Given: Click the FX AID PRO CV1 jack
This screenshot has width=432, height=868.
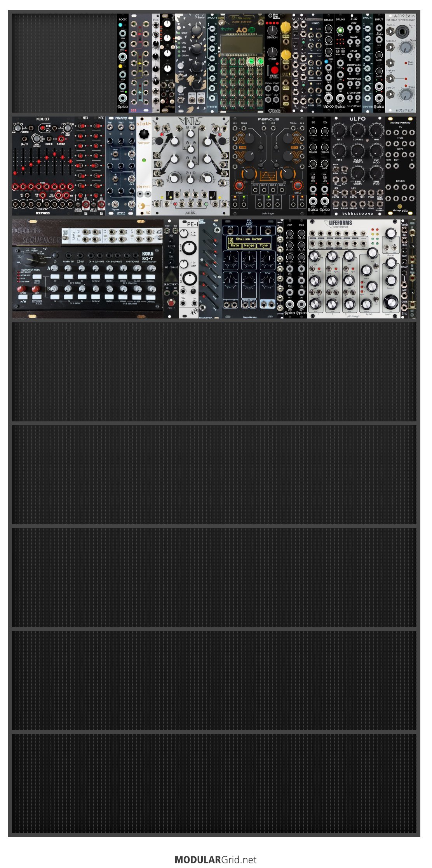Looking at the screenshot, I should (x=230, y=231).
